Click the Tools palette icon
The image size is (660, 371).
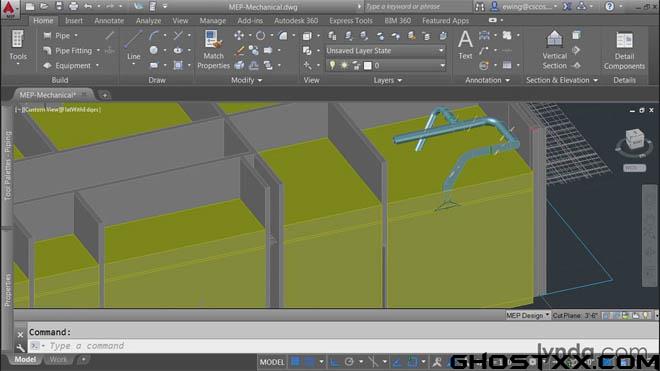point(18,45)
